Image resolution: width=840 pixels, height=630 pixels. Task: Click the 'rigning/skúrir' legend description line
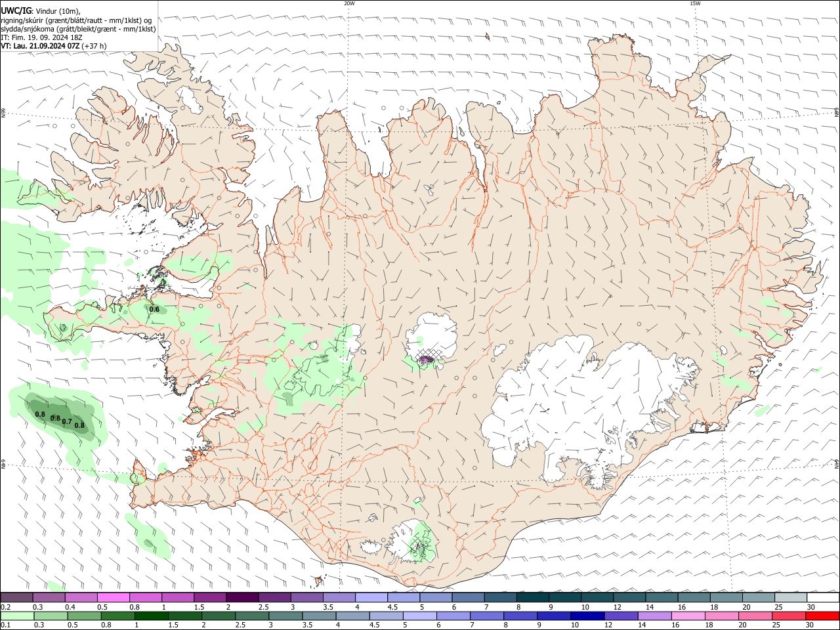76,20
